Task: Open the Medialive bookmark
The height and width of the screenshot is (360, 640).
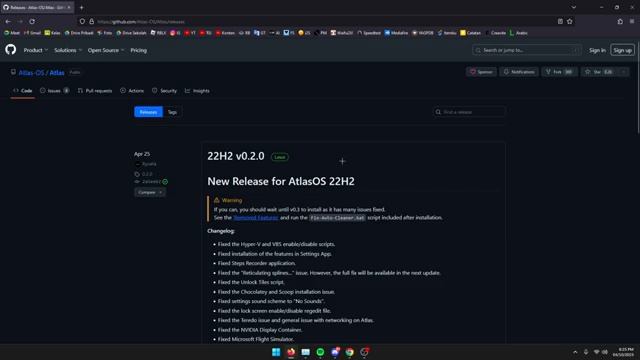Action: click(396, 33)
